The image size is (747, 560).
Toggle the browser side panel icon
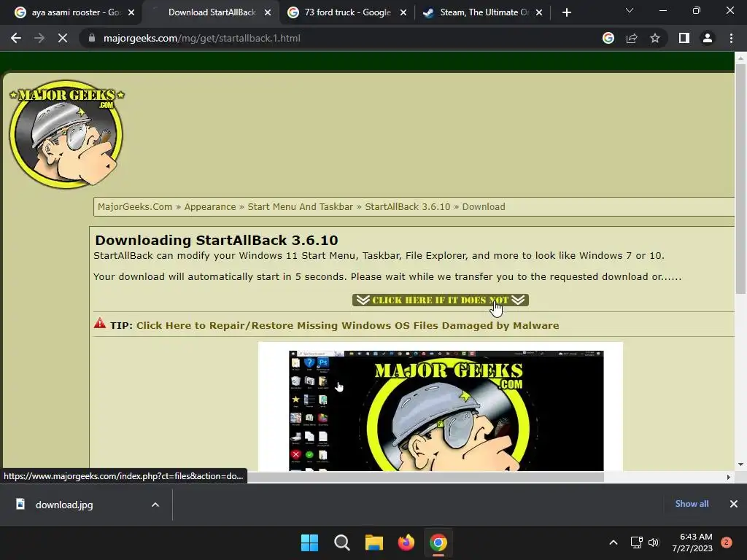point(684,38)
